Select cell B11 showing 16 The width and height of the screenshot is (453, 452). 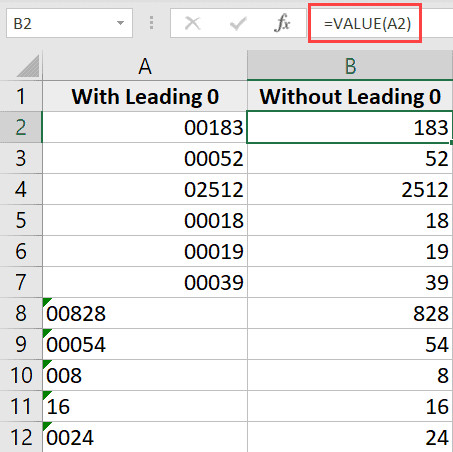click(x=350, y=406)
